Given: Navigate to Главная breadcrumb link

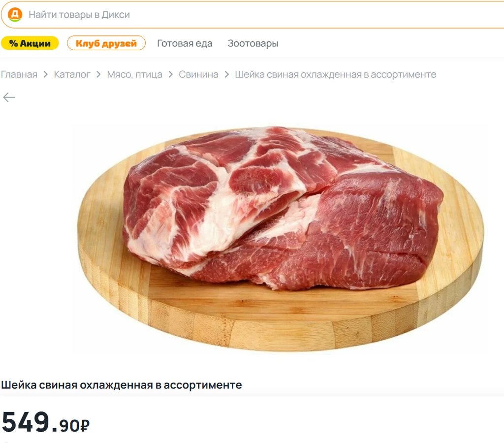Looking at the screenshot, I should [x=19, y=75].
